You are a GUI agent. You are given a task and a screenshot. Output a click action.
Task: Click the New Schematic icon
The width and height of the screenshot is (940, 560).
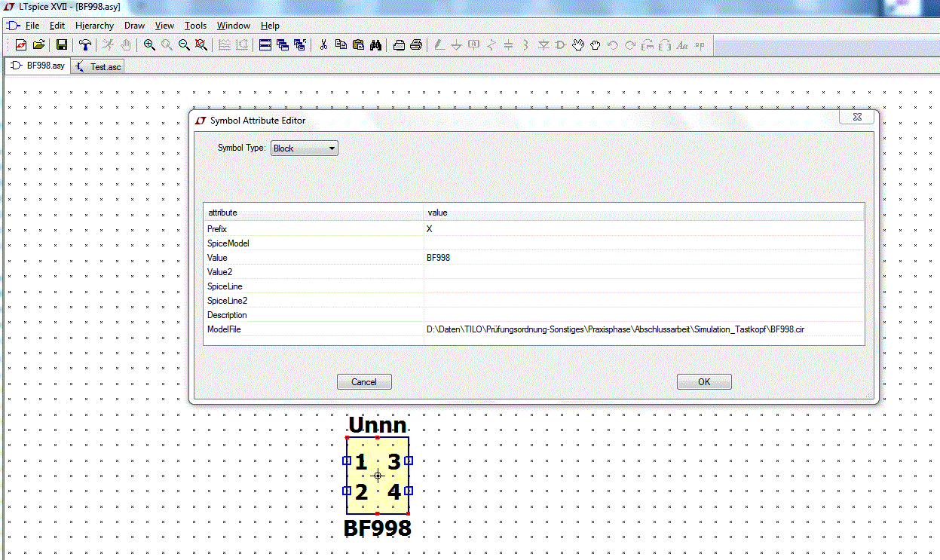pos(21,45)
